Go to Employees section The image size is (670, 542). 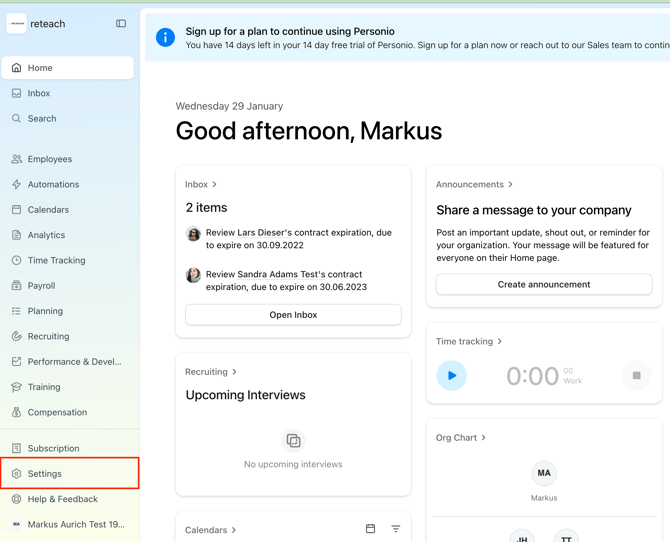(x=68, y=159)
